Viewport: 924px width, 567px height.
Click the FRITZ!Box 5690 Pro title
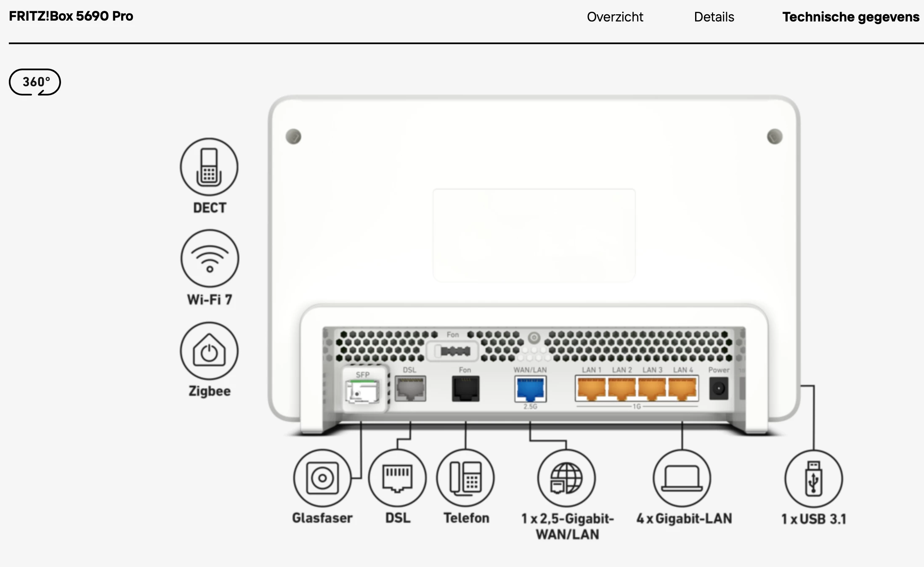click(x=71, y=16)
